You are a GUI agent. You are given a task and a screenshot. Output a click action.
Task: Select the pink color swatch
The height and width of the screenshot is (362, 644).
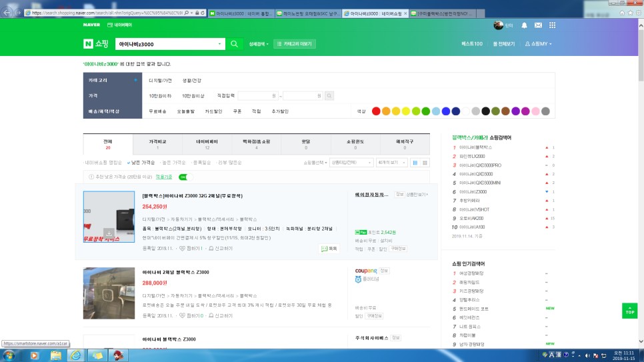(535, 111)
